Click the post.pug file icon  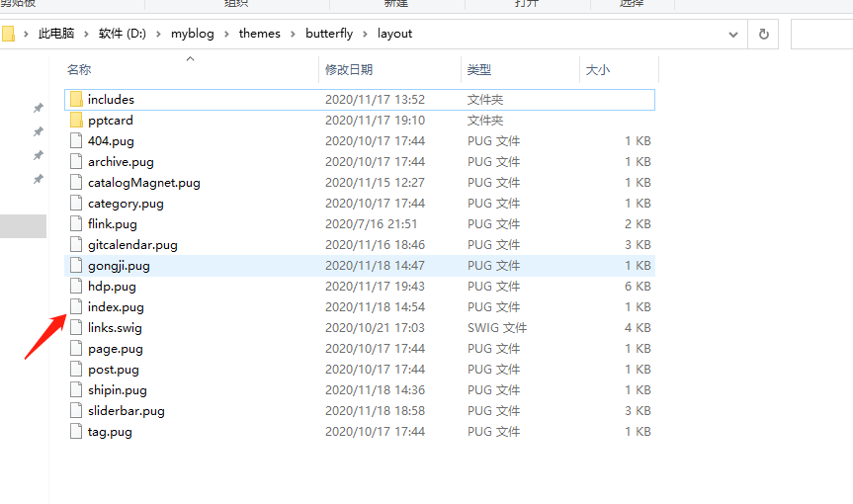coord(76,370)
